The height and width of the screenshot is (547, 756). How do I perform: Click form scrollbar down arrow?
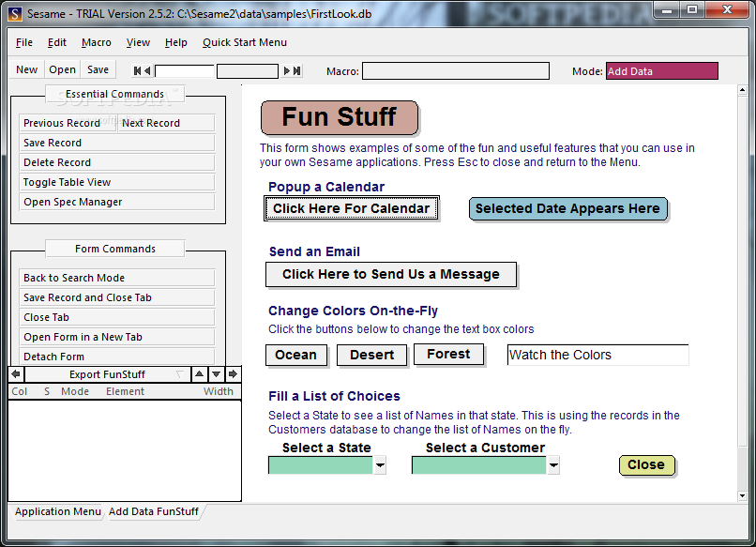point(742,496)
